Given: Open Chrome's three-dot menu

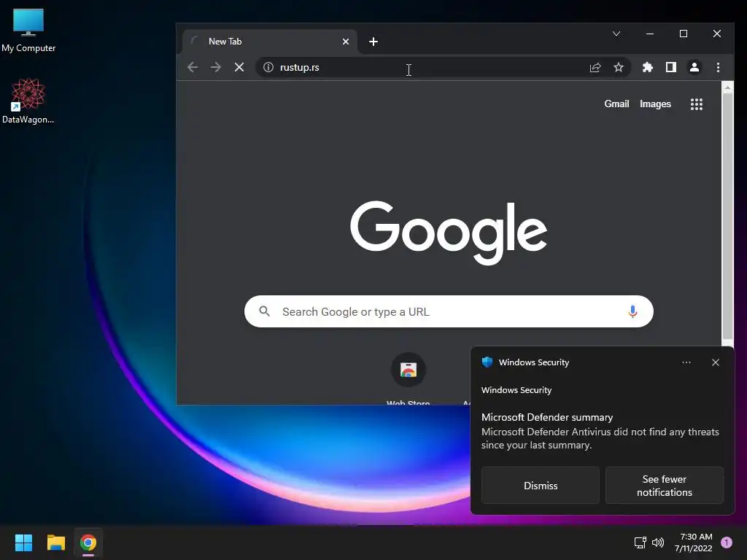Looking at the screenshot, I should coord(718,67).
